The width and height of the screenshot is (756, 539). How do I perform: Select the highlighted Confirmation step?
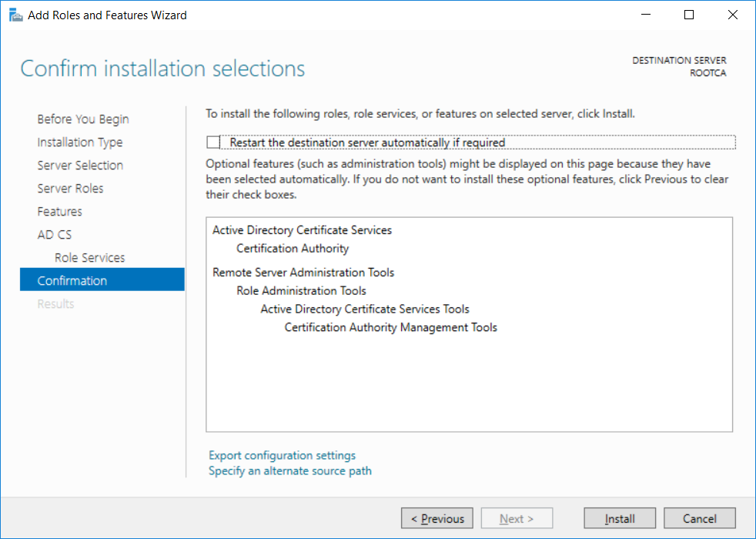click(x=102, y=280)
